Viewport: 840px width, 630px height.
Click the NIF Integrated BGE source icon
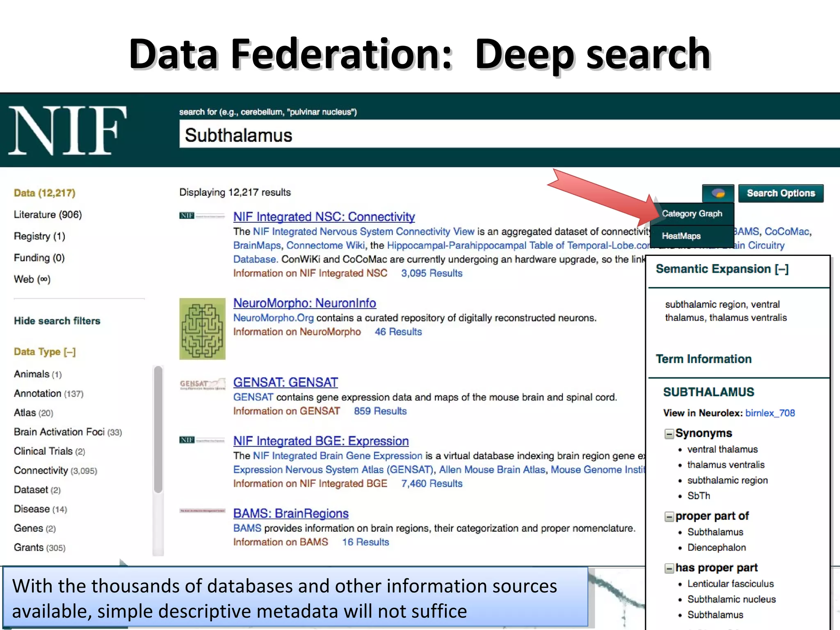202,440
